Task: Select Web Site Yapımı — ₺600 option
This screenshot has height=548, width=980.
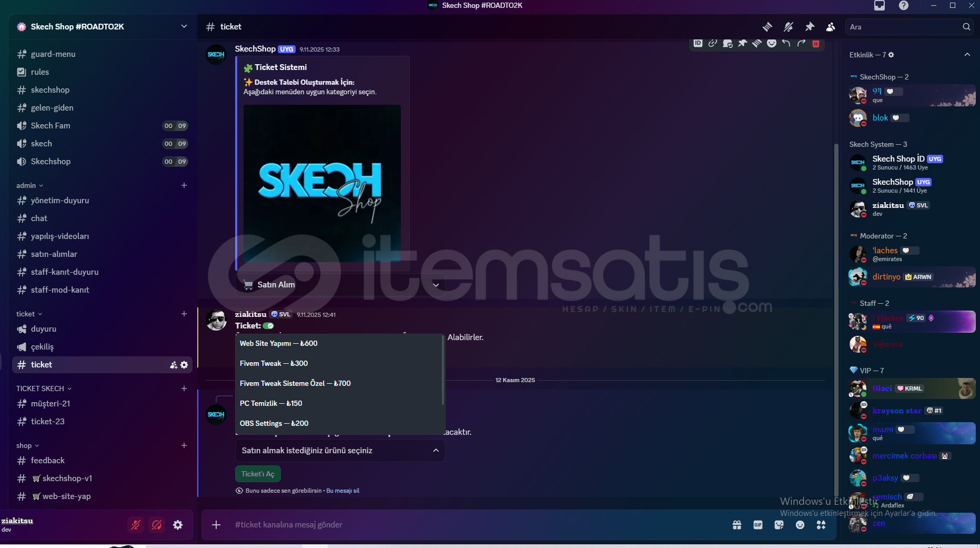Action: pos(279,343)
